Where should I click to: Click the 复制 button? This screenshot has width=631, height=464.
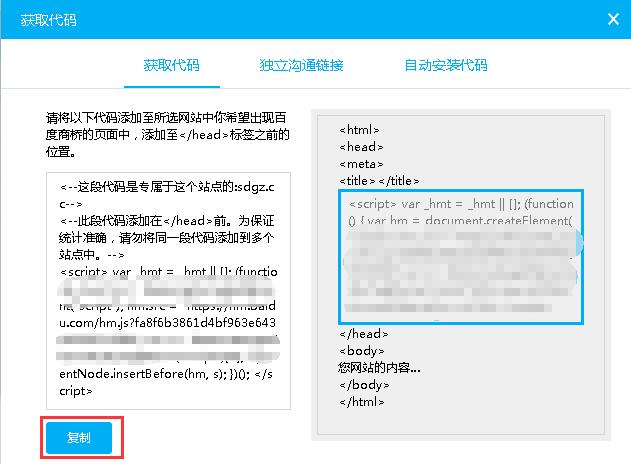coord(79,437)
